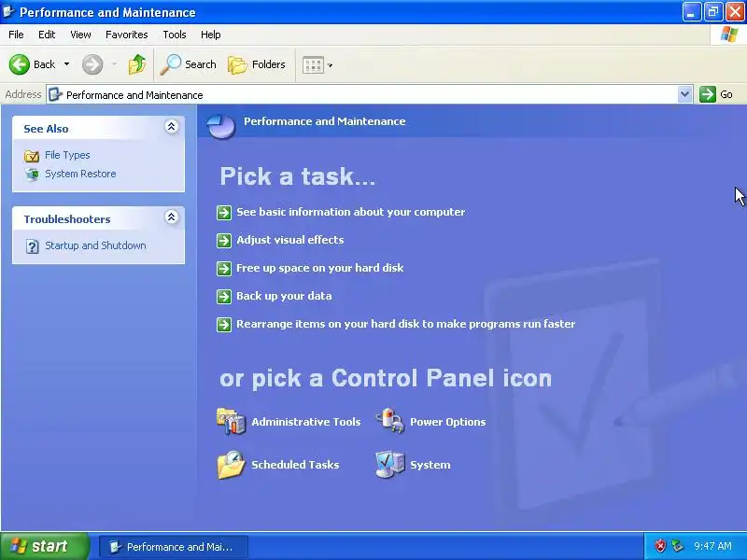The height and width of the screenshot is (560, 747).
Task: Click the green Back arrow icon
Action: (19, 64)
